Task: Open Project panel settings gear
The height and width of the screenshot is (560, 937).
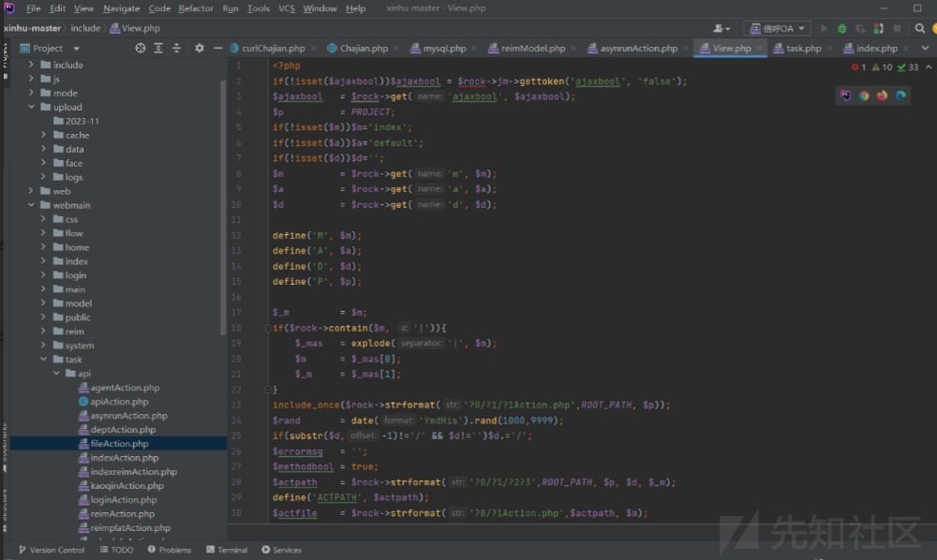Action: [x=199, y=48]
